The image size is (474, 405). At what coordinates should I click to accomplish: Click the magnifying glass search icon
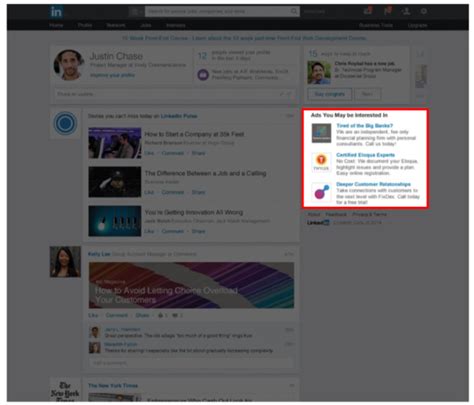[x=294, y=12]
